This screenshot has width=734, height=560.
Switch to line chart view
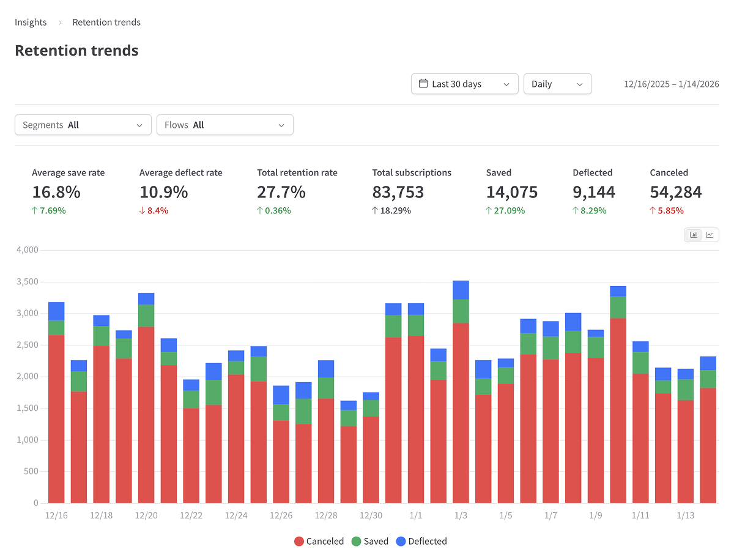pos(710,234)
